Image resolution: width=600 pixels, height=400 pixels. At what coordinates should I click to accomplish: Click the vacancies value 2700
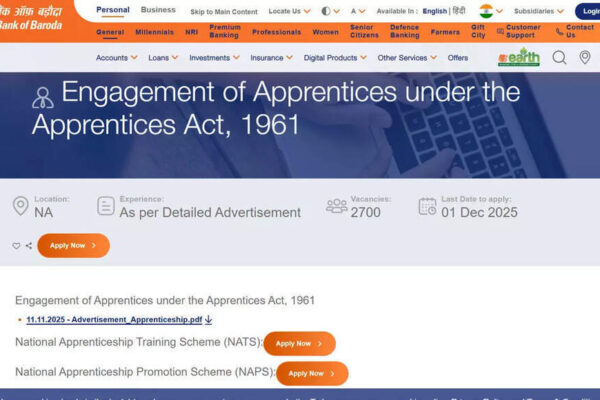[365, 212]
